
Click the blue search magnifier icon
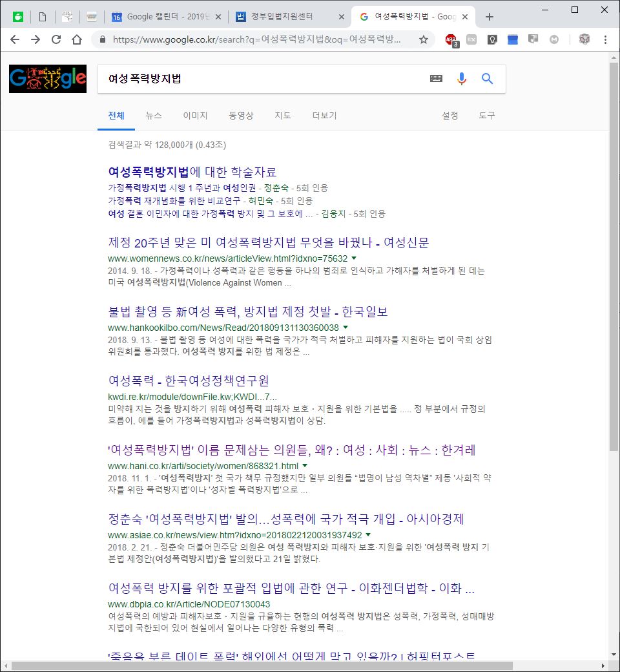point(488,79)
